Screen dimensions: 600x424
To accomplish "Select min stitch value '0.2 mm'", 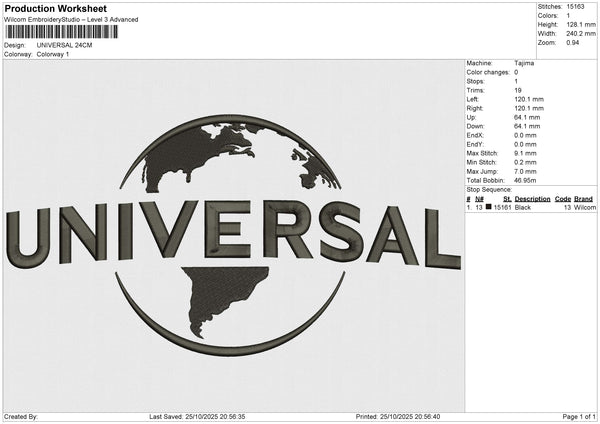I will [525, 162].
